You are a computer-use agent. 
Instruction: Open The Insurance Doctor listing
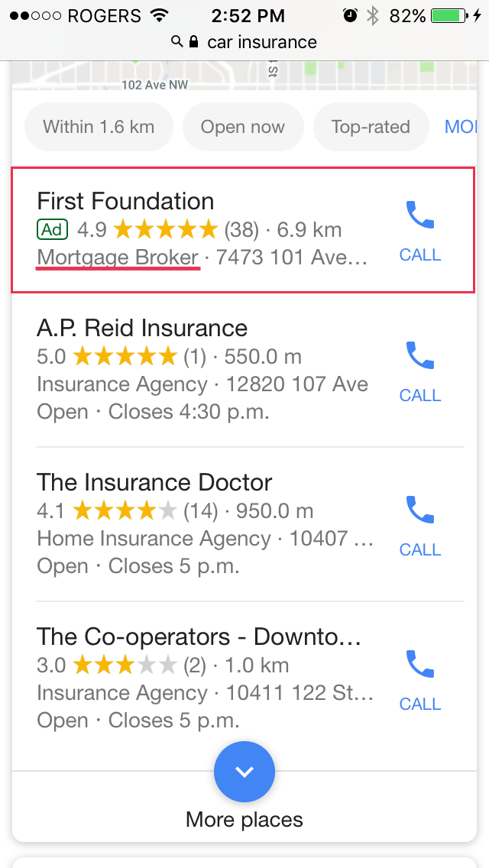(155, 483)
